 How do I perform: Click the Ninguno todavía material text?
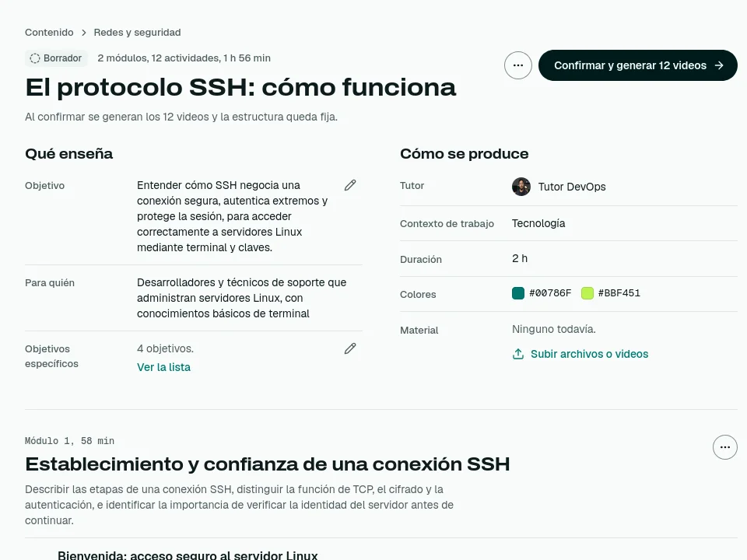553,329
